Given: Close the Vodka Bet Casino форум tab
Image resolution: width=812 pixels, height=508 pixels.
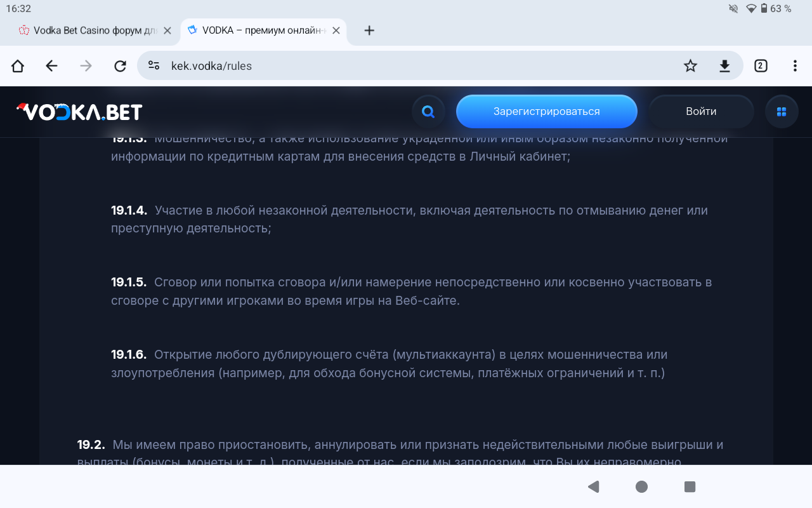Looking at the screenshot, I should [167, 30].
